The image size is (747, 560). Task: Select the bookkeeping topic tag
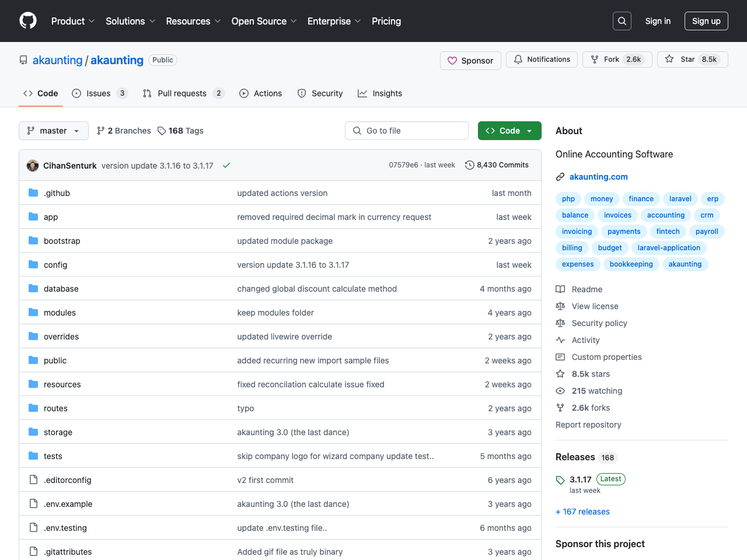pyautogui.click(x=631, y=264)
